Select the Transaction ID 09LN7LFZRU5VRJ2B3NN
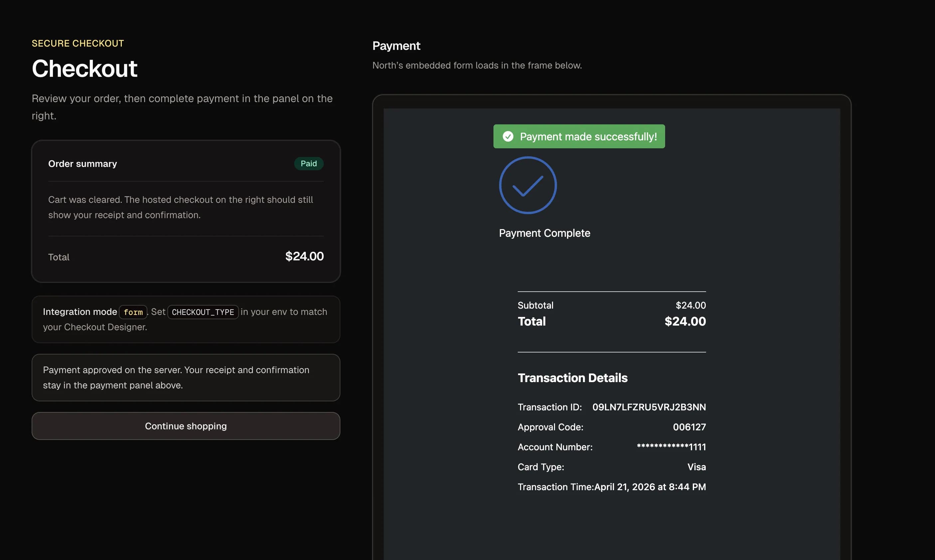The image size is (935, 560). point(649,407)
